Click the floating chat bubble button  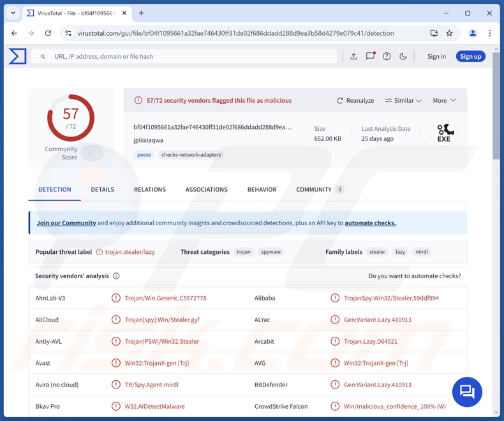tap(467, 392)
